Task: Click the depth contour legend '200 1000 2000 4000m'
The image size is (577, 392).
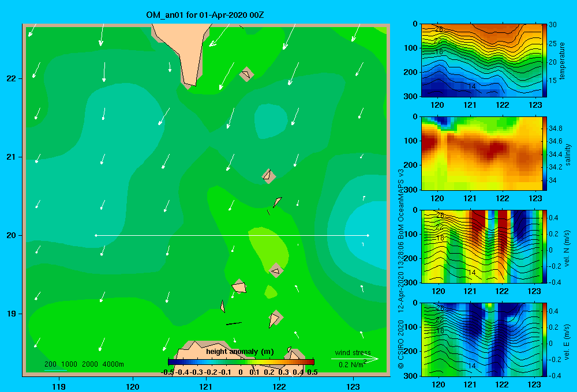Action: (x=84, y=364)
